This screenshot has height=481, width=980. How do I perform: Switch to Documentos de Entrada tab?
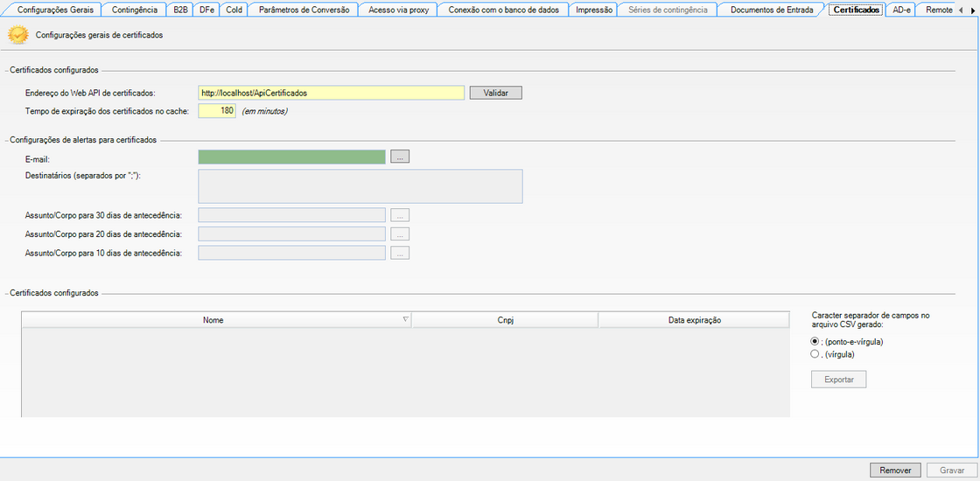[x=771, y=10]
